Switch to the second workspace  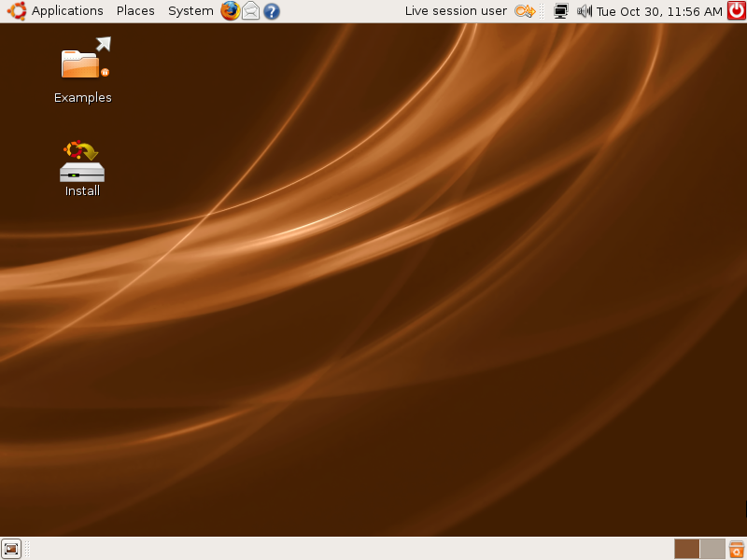[712, 549]
